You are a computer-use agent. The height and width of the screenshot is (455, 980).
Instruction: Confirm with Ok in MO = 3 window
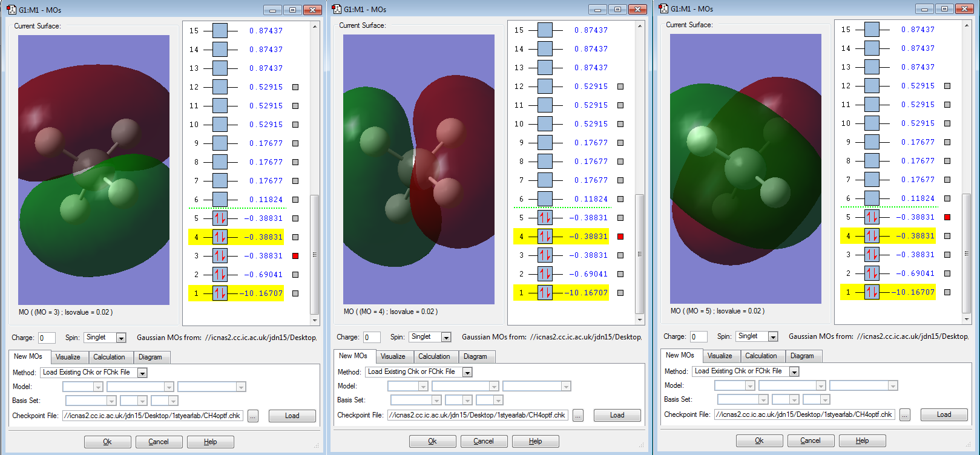tap(107, 442)
